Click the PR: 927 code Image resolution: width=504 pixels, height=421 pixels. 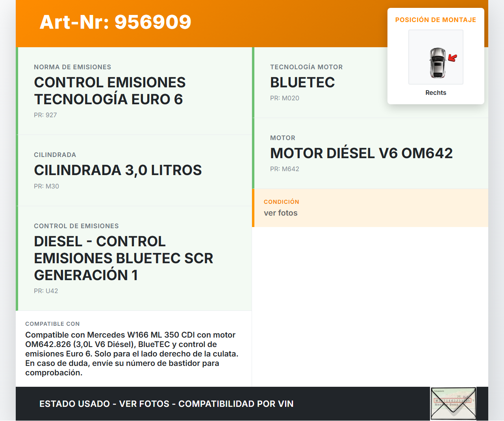45,115
